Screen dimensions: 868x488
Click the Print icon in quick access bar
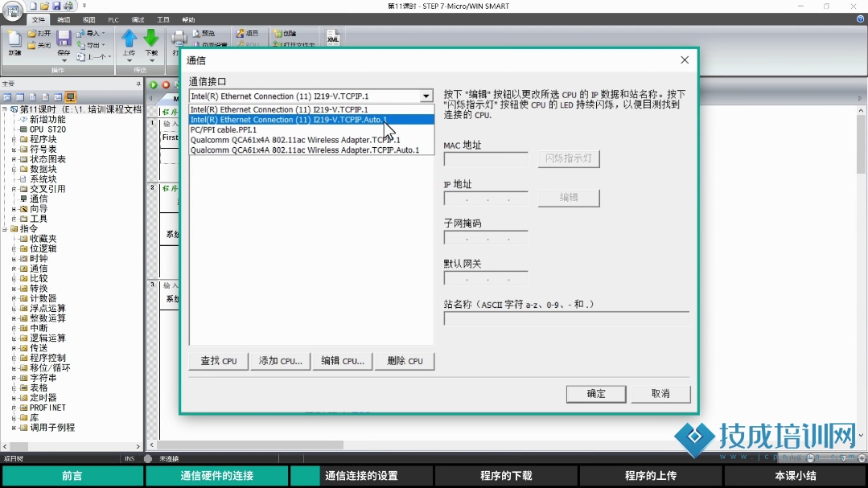coord(68,6)
